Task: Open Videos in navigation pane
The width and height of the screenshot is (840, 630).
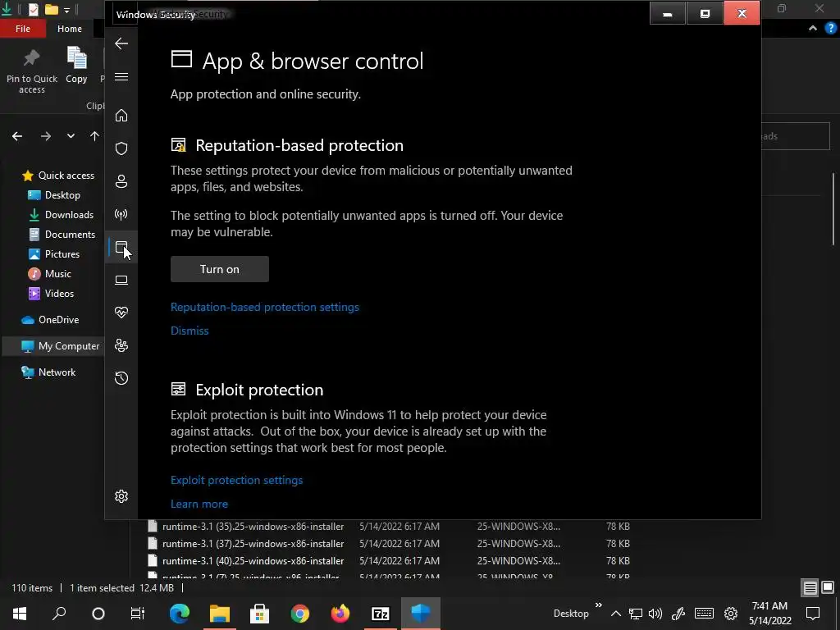Action: pyautogui.click(x=51, y=294)
